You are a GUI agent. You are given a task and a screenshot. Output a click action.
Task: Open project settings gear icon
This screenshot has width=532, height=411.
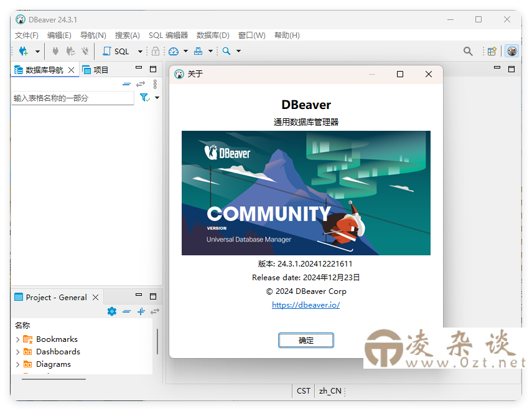tap(112, 311)
